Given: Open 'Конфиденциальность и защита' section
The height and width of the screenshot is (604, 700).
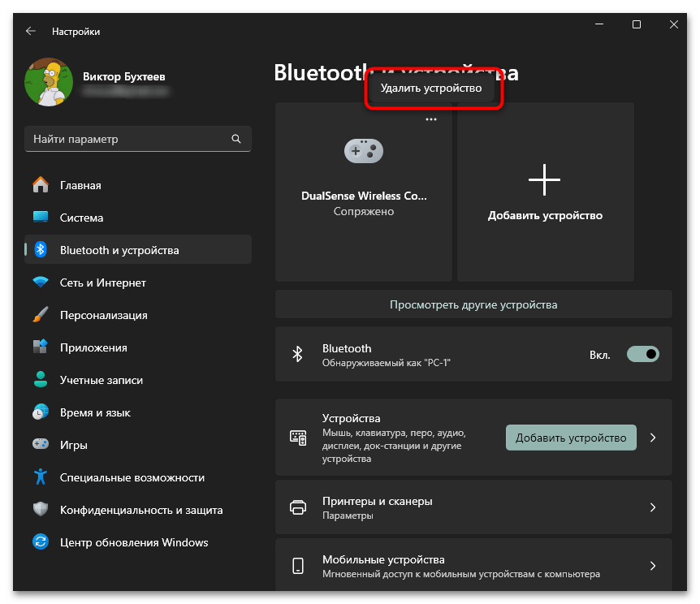Looking at the screenshot, I should point(138,510).
